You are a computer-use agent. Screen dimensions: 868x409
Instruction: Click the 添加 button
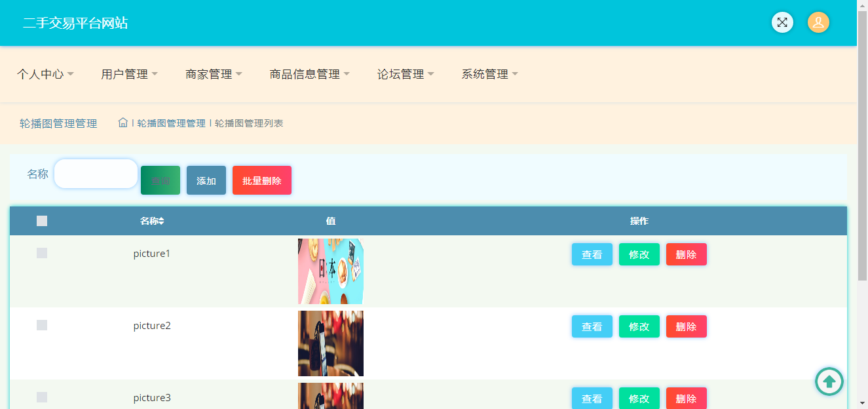[206, 180]
